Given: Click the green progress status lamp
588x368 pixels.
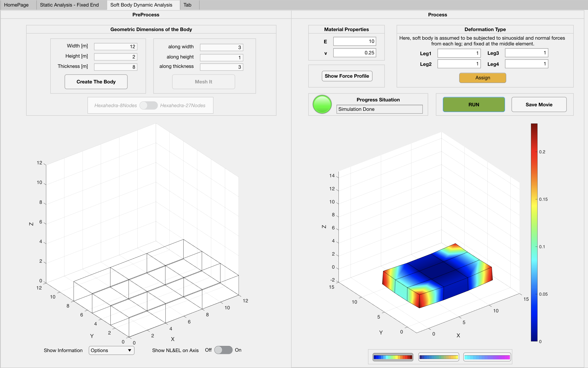Looking at the screenshot, I should click(x=322, y=104).
